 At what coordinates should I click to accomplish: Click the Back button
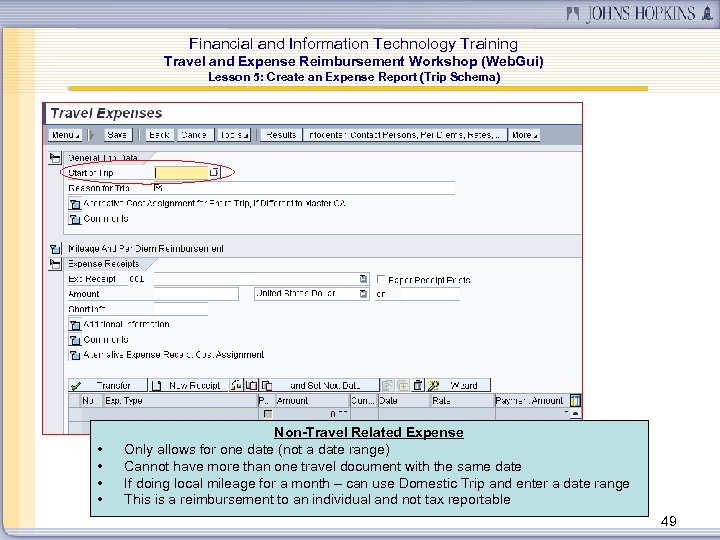[x=159, y=135]
